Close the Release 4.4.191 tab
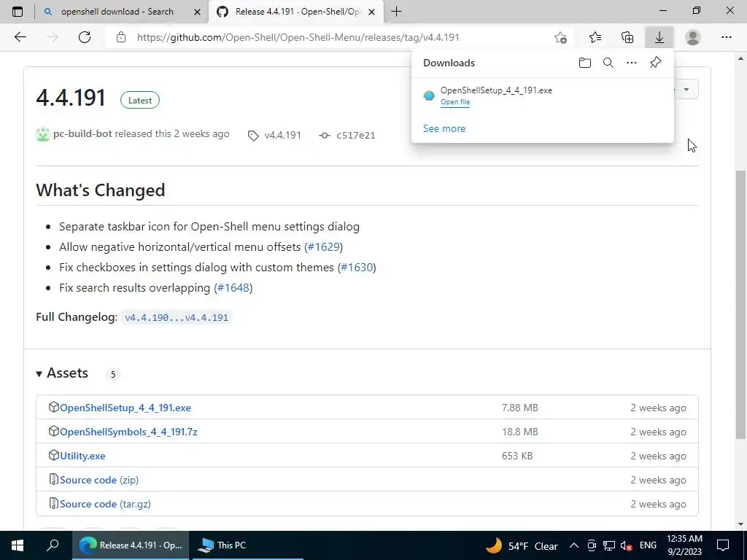 point(371,12)
